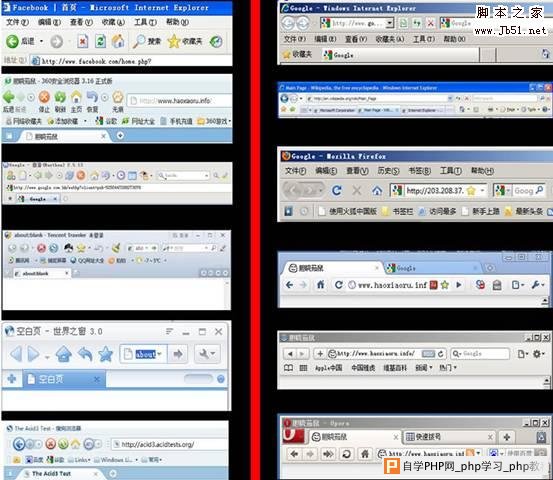Reload page in Mozilla Firefox window
Viewport: 553px width, 480px height.
pyautogui.click(x=337, y=191)
